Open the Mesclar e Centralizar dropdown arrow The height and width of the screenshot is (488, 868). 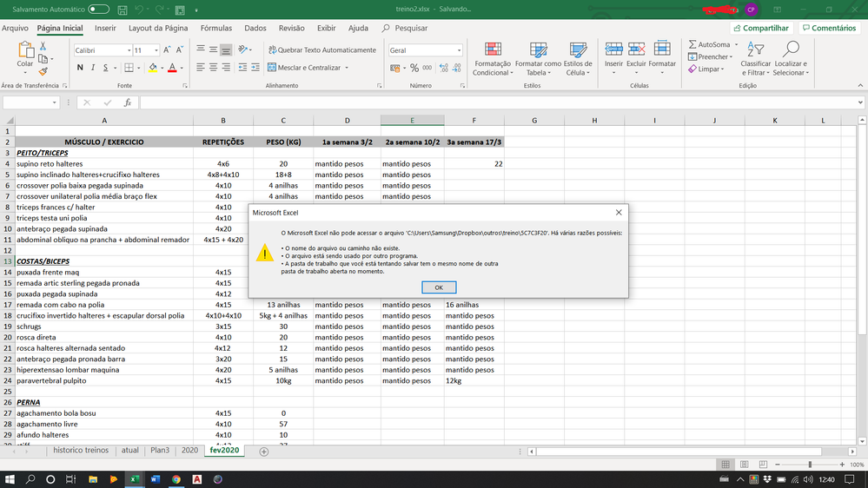click(347, 68)
